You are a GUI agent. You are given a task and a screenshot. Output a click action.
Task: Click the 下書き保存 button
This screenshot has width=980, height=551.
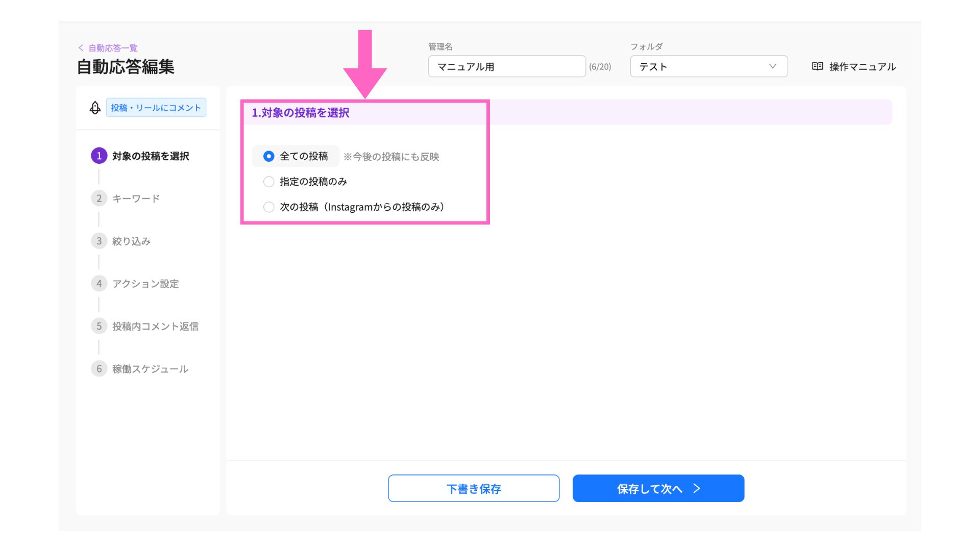click(473, 488)
